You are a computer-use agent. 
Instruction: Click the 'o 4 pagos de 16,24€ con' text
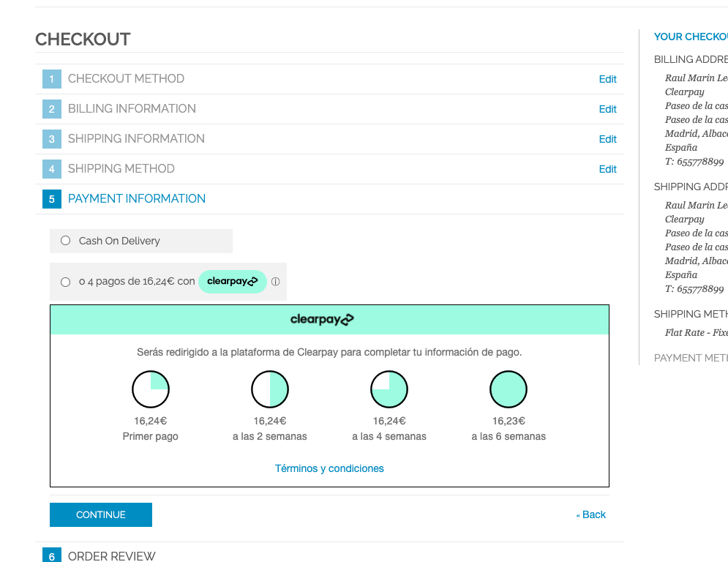(x=137, y=282)
